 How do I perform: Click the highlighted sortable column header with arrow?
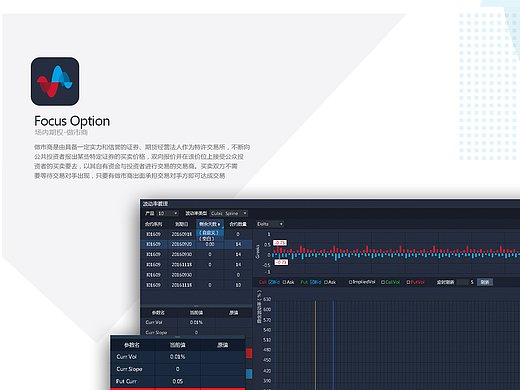[x=210, y=224]
